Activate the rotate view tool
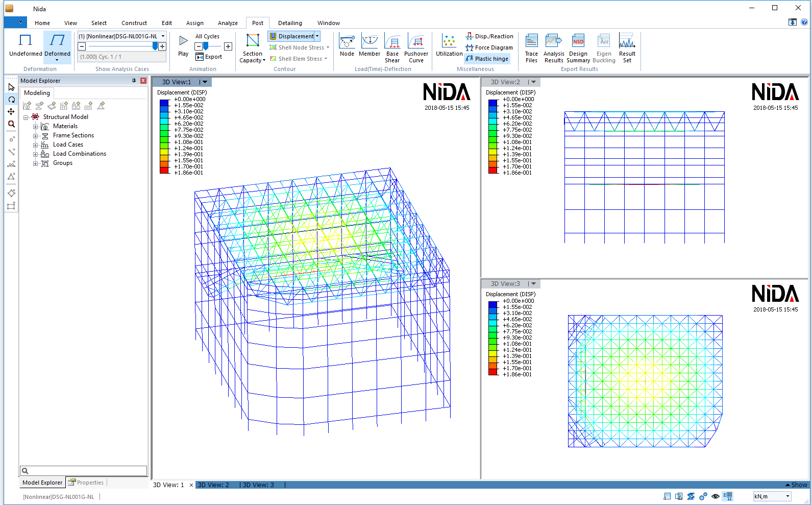The image size is (812, 505). tap(11, 100)
